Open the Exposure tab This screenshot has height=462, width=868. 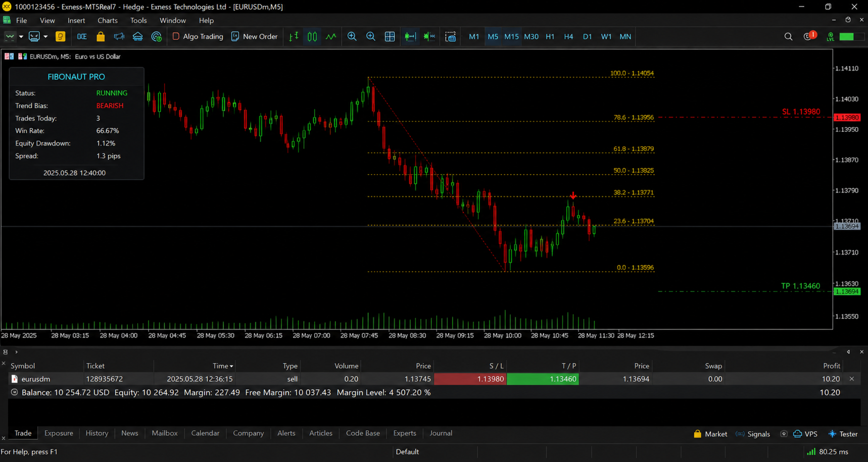[59, 433]
